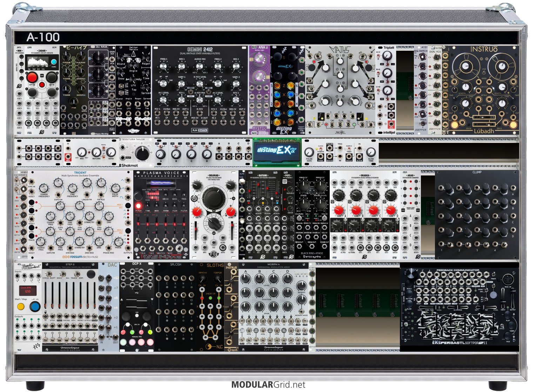537x392 pixels.
Task: Click the top knob on Triplatt
Action: pos(387,56)
